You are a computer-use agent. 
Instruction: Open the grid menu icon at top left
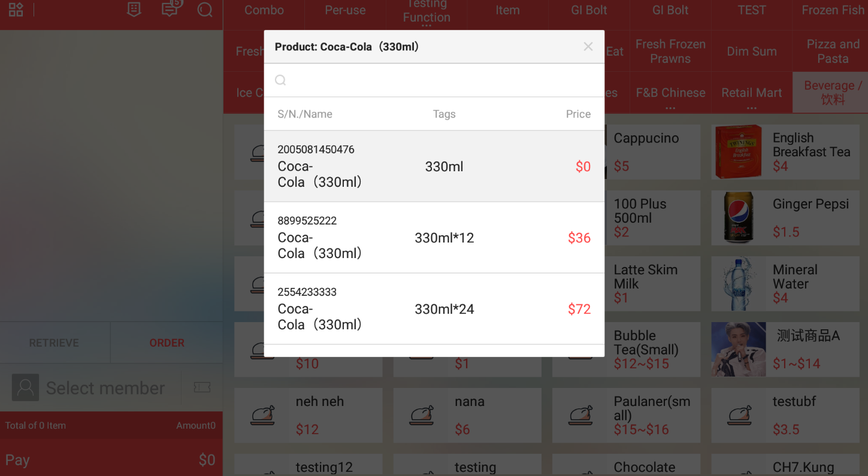tap(16, 10)
